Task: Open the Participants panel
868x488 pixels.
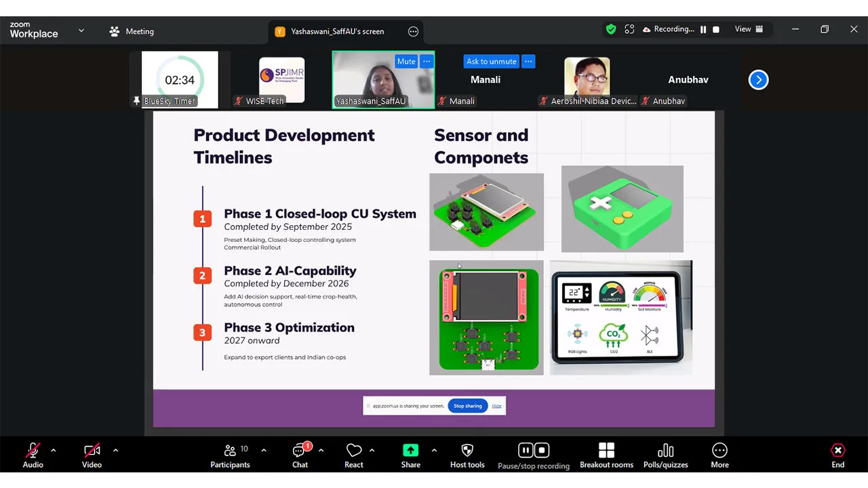Action: pyautogui.click(x=230, y=455)
